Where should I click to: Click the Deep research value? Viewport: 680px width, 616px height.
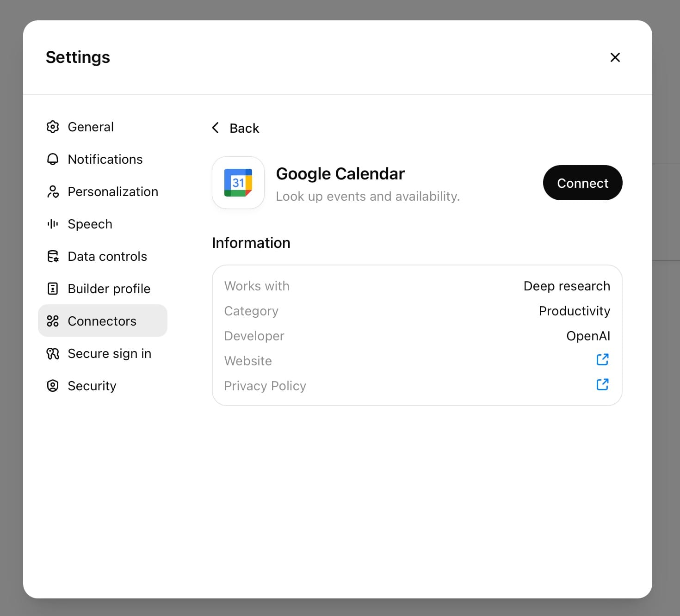(x=567, y=286)
